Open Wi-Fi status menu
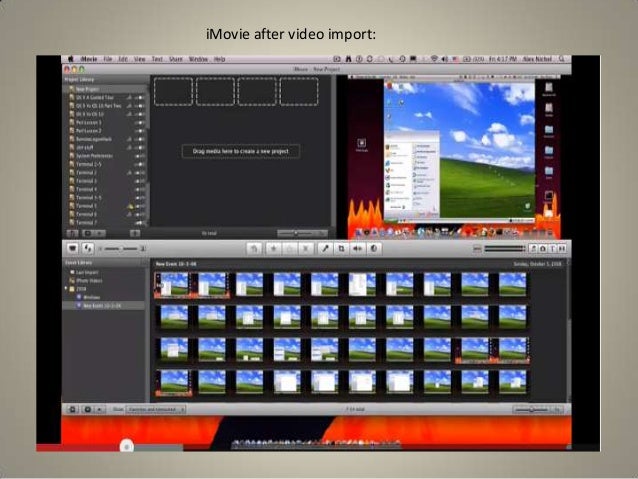Image resolution: width=638 pixels, height=479 pixels. (x=434, y=59)
